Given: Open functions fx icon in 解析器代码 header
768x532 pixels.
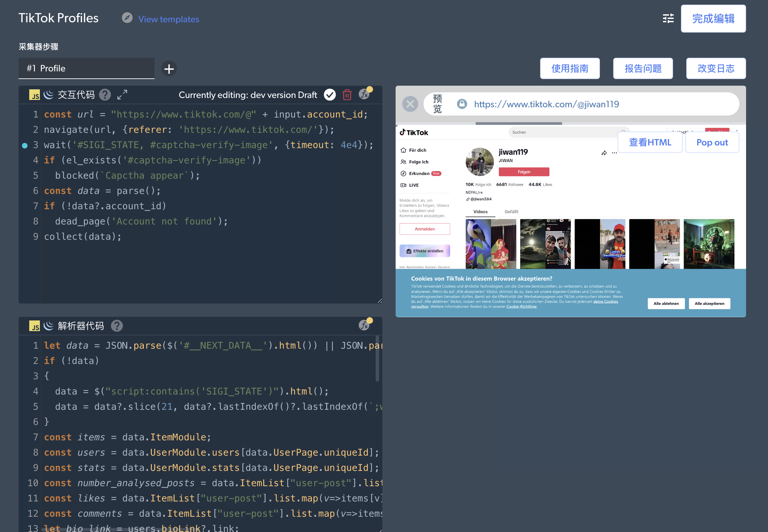Looking at the screenshot, I should (364, 325).
